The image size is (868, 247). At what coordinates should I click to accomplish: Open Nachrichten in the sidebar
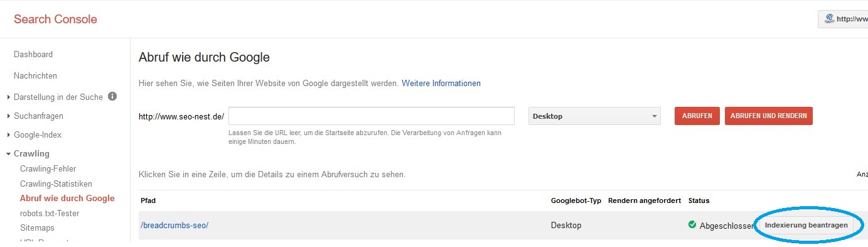tap(35, 76)
